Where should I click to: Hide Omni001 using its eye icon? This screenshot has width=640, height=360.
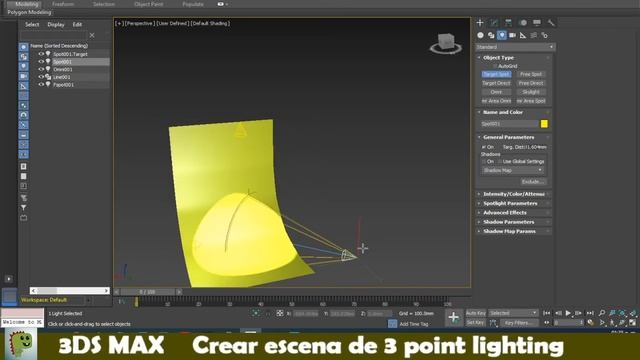coord(41,69)
